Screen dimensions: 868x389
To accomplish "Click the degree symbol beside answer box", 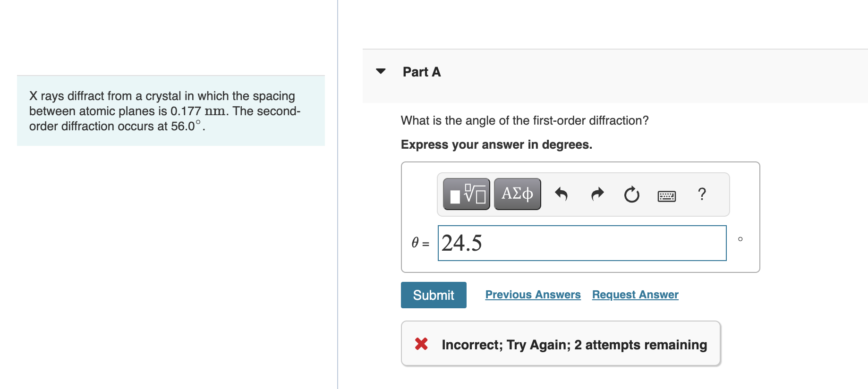I will coord(740,240).
